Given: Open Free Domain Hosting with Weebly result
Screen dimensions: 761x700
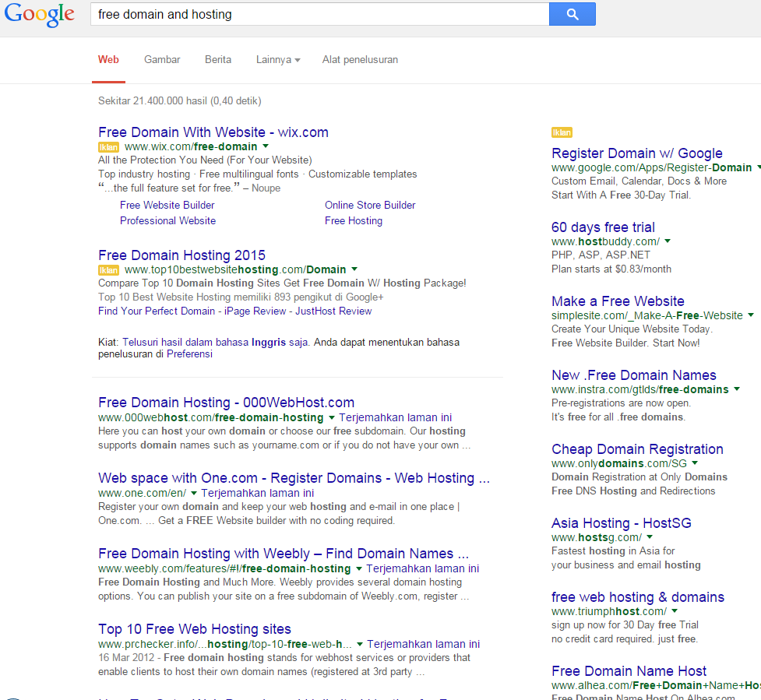Looking at the screenshot, I should (x=284, y=554).
